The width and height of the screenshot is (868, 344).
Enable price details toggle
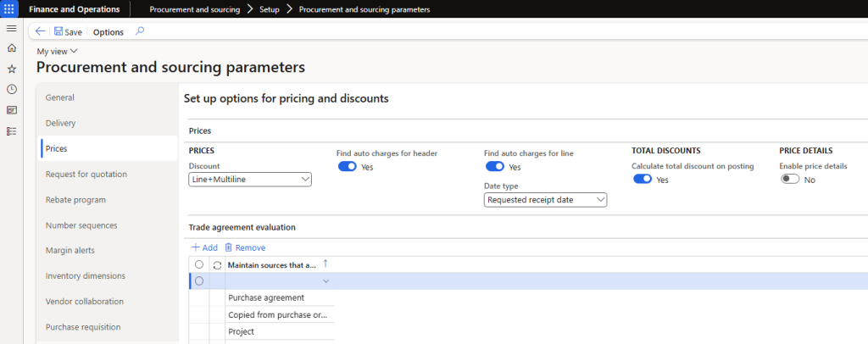789,180
